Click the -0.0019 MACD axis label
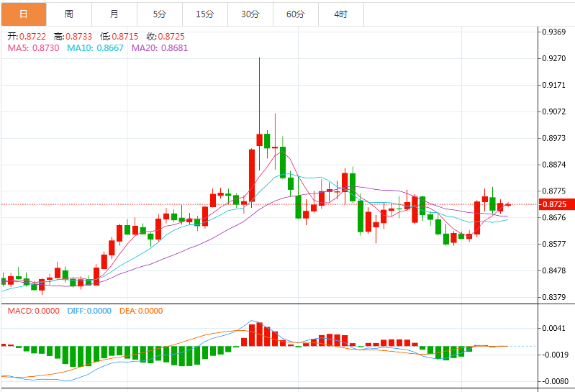 click(554, 355)
